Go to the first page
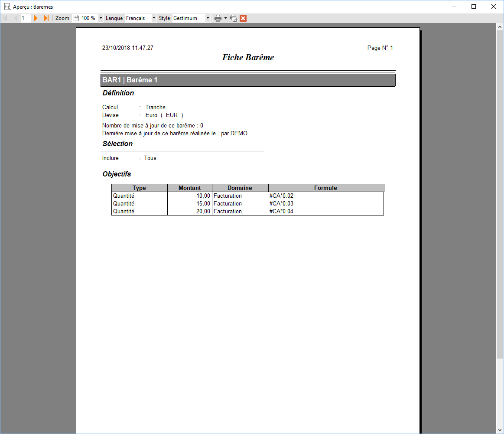 pos(5,18)
